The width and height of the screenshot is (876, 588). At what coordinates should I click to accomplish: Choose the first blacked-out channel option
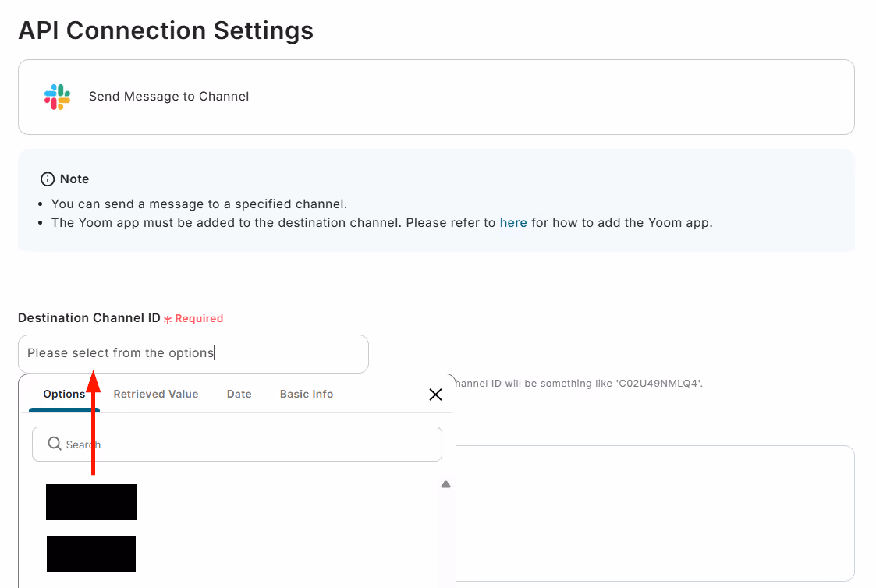click(x=91, y=502)
